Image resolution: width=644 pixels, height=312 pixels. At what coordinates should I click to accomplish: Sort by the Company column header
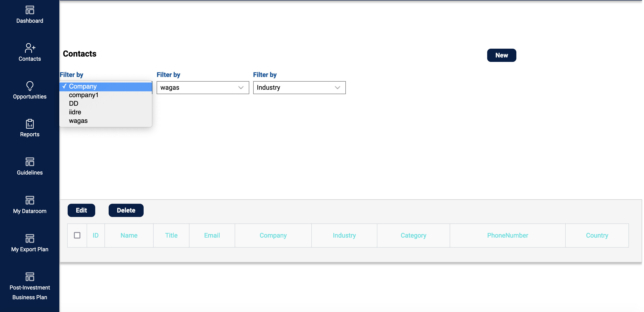tap(273, 236)
